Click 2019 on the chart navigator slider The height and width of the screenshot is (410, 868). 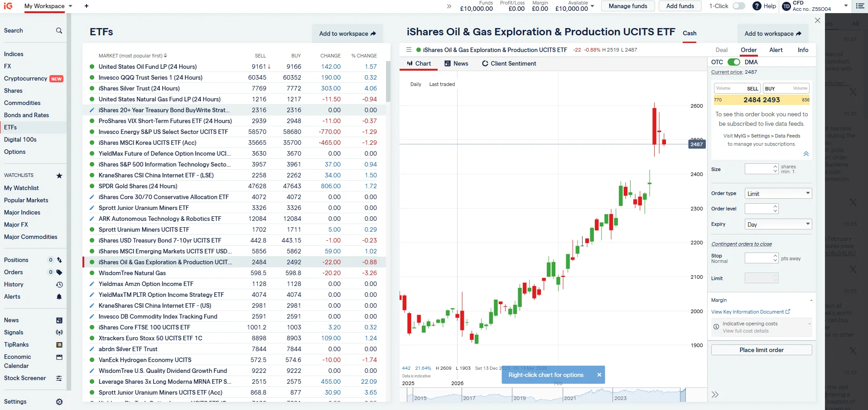(x=520, y=398)
